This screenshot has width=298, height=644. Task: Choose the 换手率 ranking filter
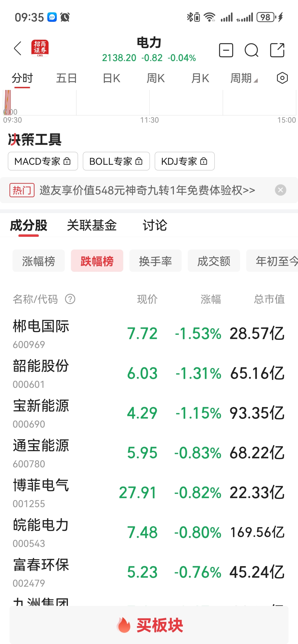(155, 261)
